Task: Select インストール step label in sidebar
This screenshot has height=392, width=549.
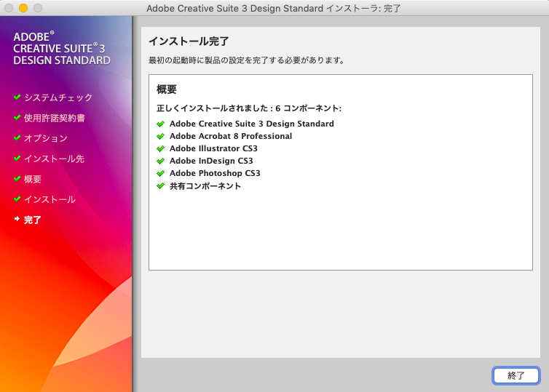Action: click(x=50, y=199)
